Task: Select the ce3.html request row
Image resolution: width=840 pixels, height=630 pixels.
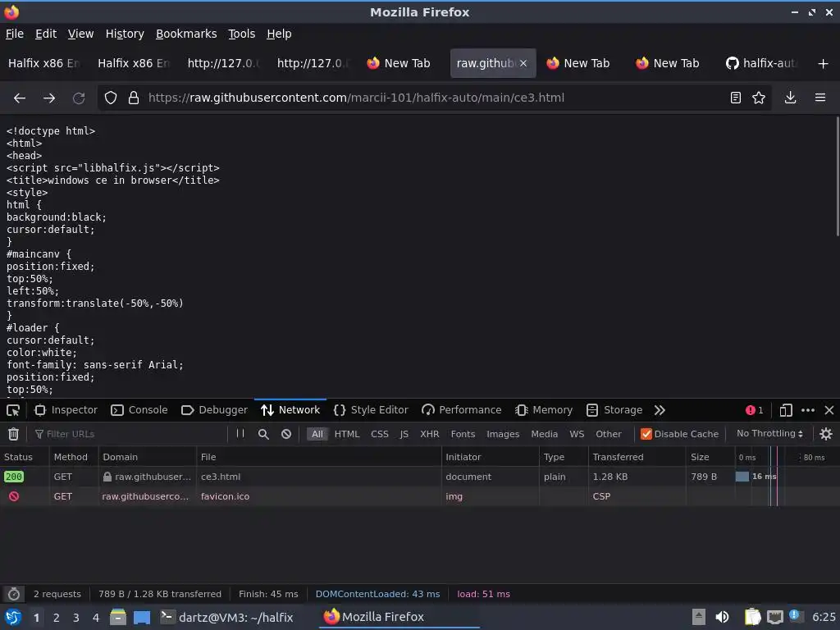Action: (x=420, y=477)
